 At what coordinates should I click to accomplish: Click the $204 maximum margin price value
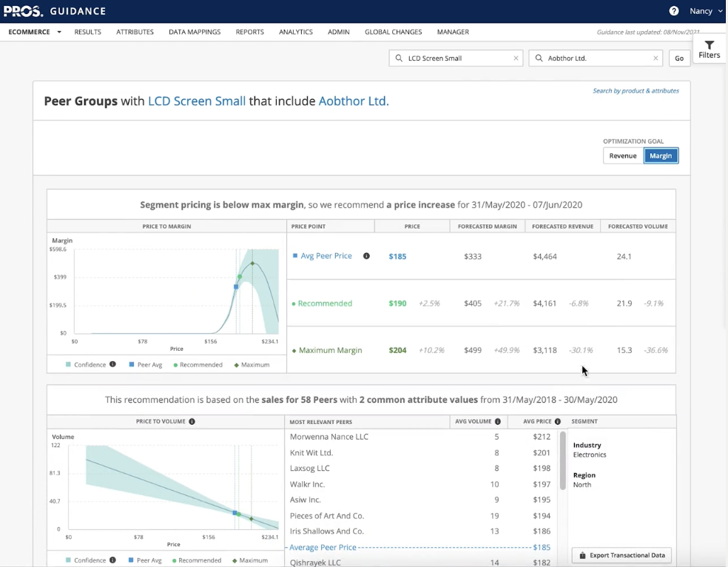tap(397, 350)
